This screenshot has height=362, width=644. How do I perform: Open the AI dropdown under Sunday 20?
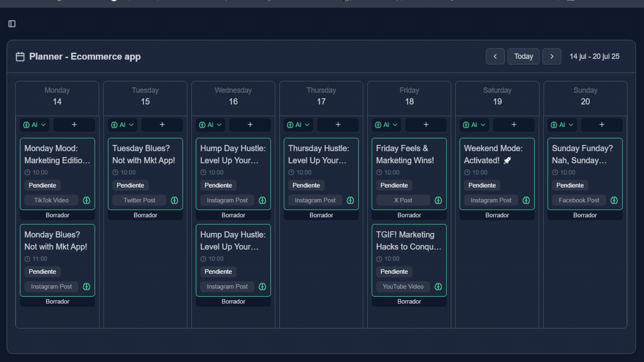pyautogui.click(x=561, y=125)
